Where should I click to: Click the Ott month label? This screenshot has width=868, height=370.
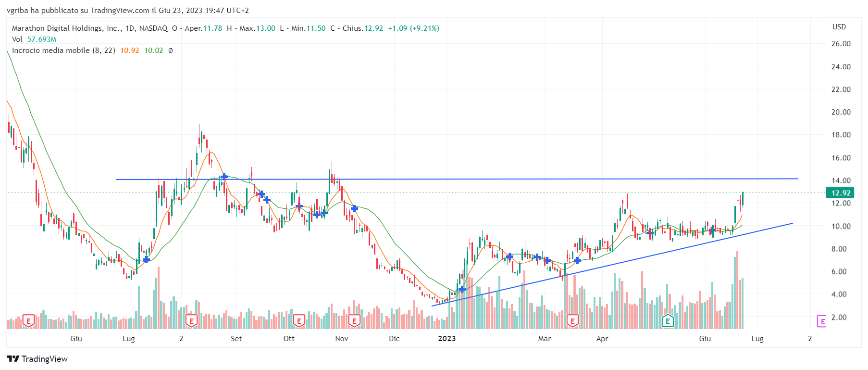[289, 339]
